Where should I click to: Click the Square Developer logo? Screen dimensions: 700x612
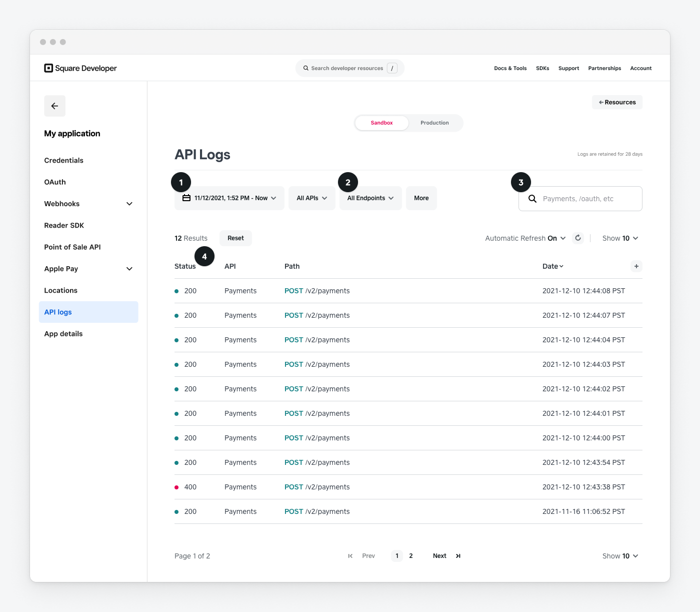click(80, 68)
